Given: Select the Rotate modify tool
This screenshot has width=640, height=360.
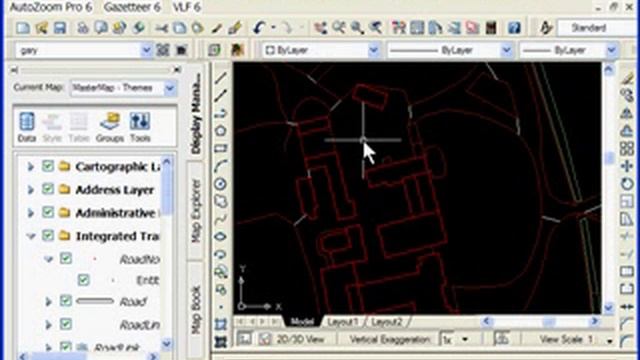Looking at the screenshot, I should pyautogui.click(x=627, y=184).
